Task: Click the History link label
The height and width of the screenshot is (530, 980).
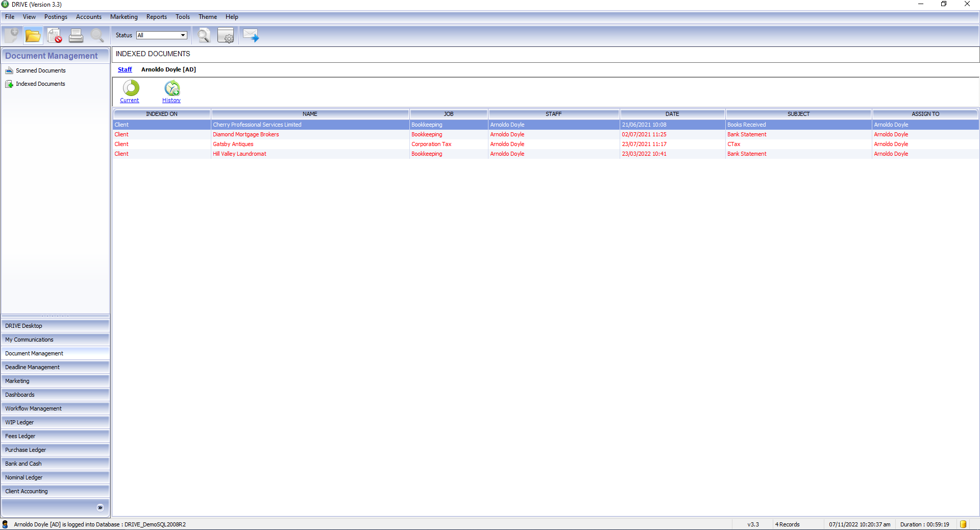Action: [171, 100]
